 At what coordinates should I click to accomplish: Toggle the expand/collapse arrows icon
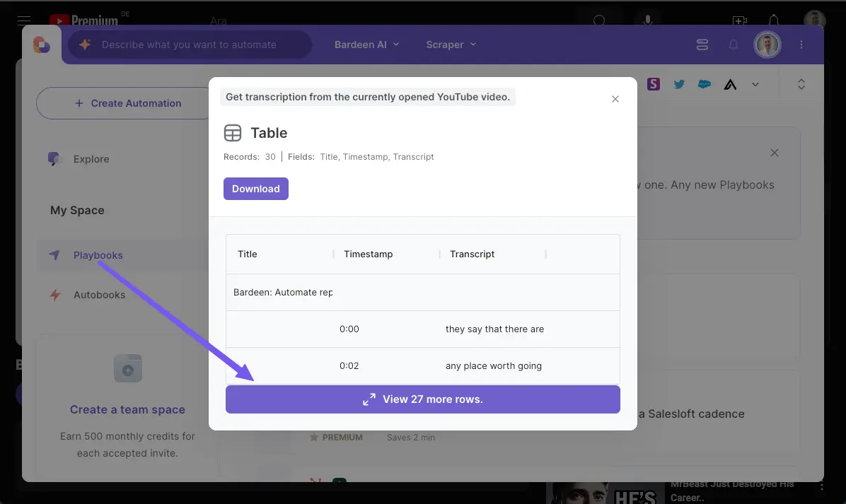click(x=801, y=84)
